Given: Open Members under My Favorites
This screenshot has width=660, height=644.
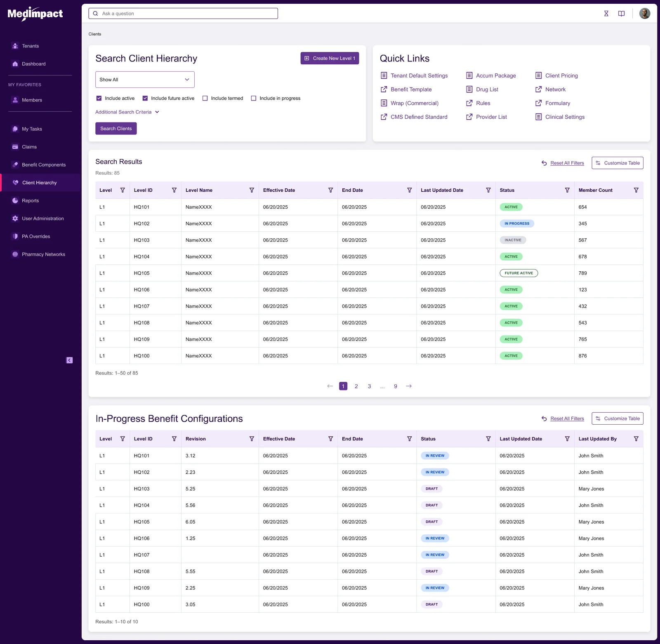Looking at the screenshot, I should [32, 100].
